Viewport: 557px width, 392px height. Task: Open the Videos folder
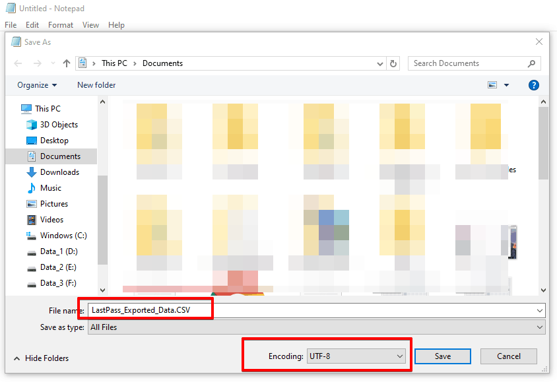(45, 220)
